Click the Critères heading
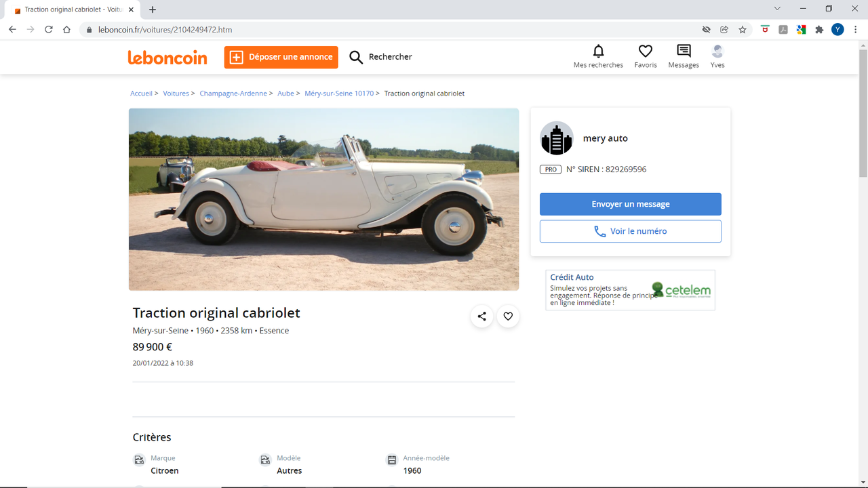 click(152, 437)
